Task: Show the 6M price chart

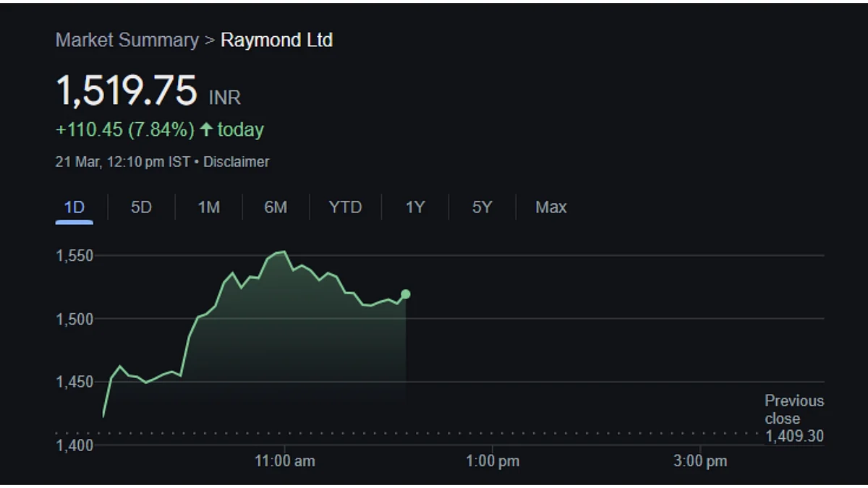Action: 276,207
